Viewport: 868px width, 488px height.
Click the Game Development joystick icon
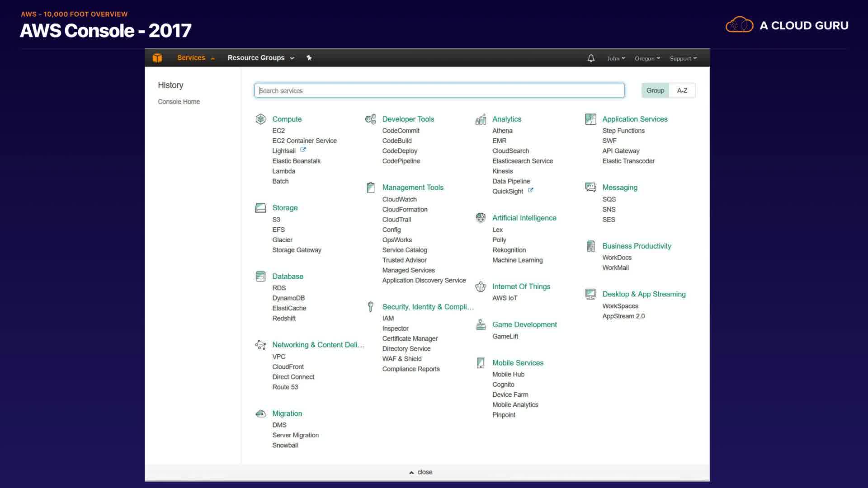(481, 324)
